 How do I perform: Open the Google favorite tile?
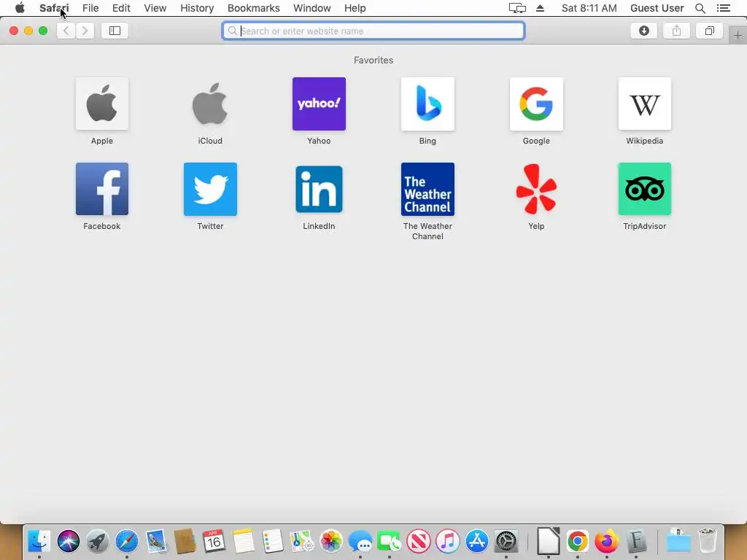(536, 104)
